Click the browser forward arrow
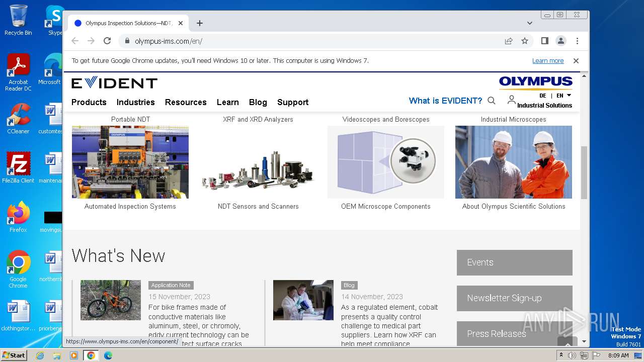This screenshot has height=362, width=644. [91, 41]
